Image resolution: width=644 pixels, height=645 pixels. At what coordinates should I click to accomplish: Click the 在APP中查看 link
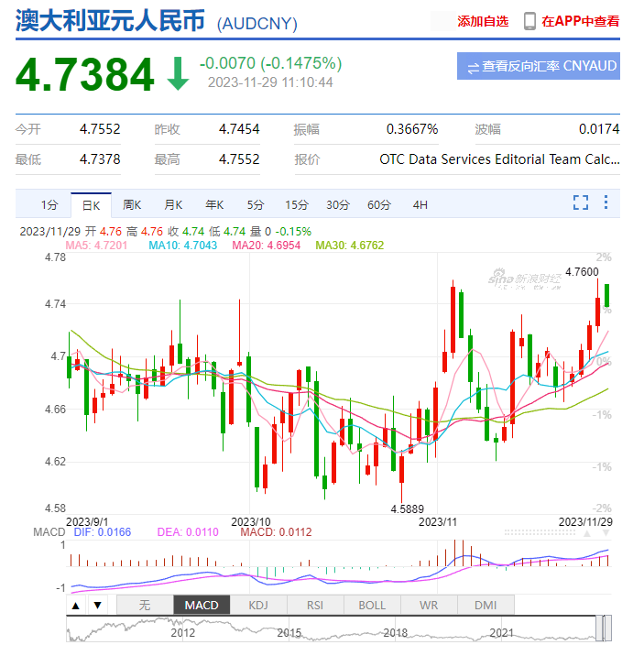coord(580,21)
